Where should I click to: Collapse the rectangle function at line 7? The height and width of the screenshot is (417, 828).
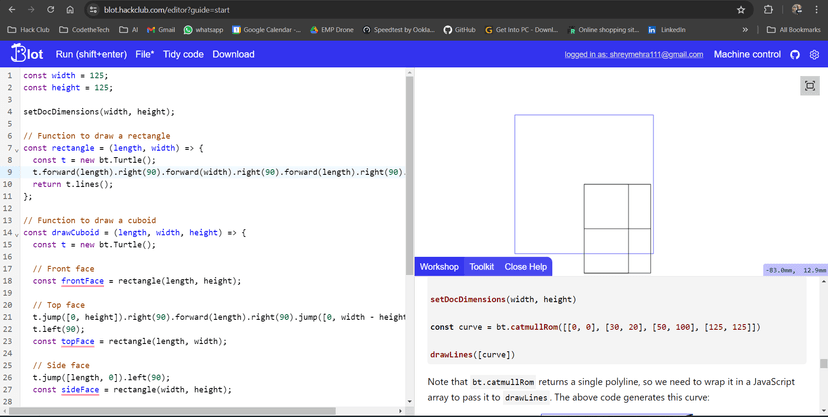click(x=17, y=149)
